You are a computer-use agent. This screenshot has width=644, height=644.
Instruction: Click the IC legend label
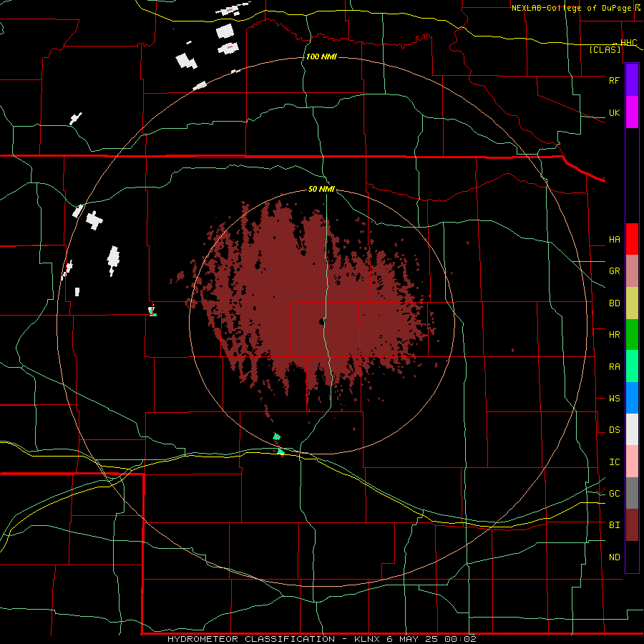tap(614, 462)
